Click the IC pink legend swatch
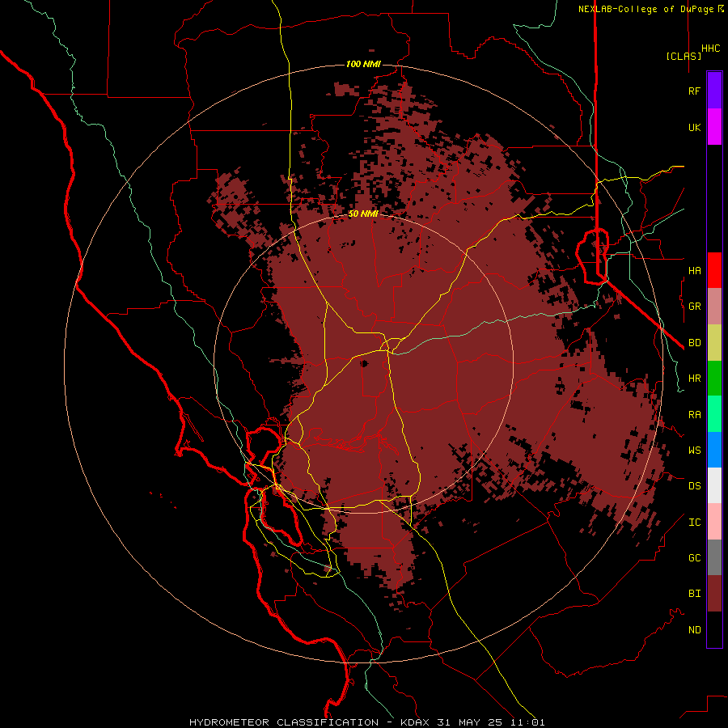 714,522
